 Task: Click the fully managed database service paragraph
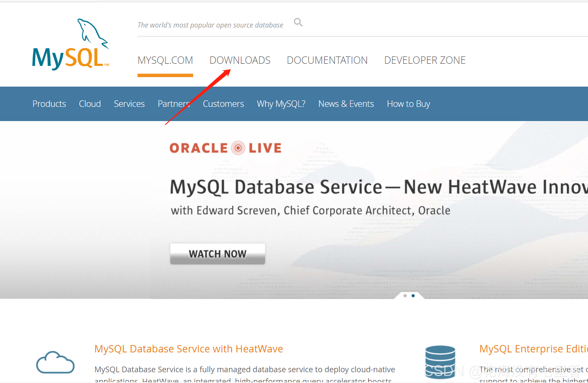point(245,374)
